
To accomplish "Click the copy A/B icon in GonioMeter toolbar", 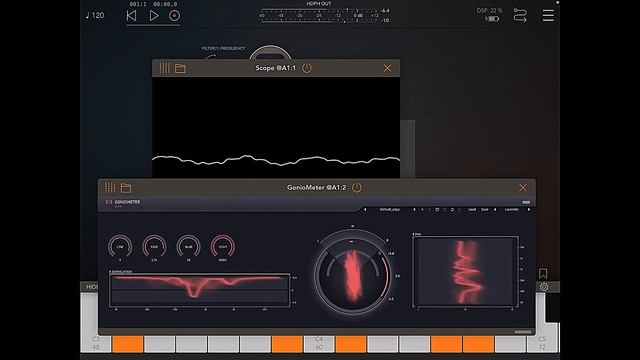I will 437,209.
